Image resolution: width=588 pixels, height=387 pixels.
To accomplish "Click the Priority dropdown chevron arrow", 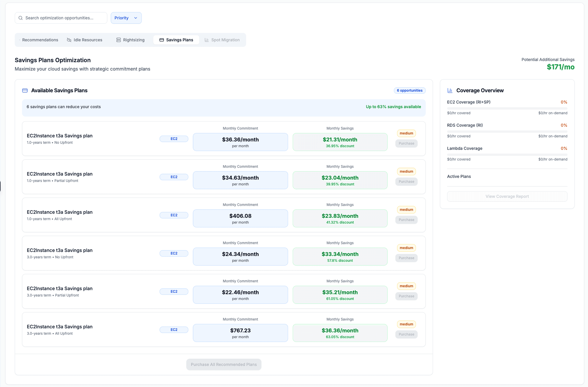I will coord(136,18).
